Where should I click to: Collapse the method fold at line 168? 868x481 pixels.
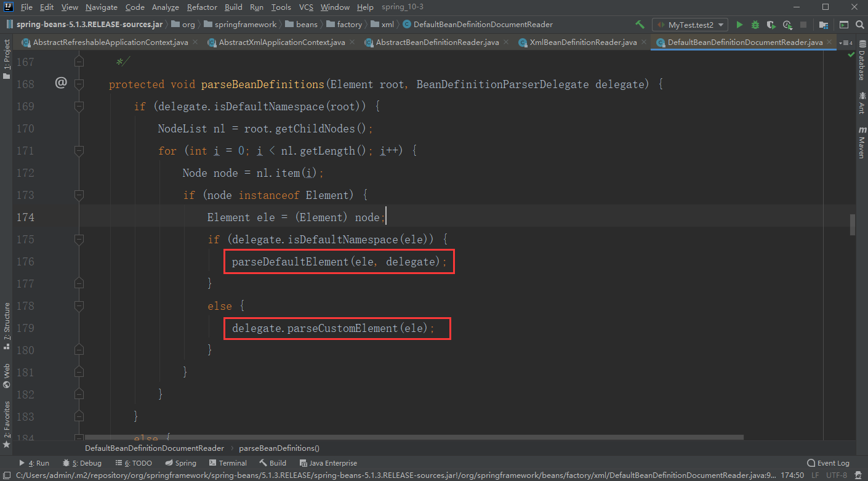tap(79, 84)
